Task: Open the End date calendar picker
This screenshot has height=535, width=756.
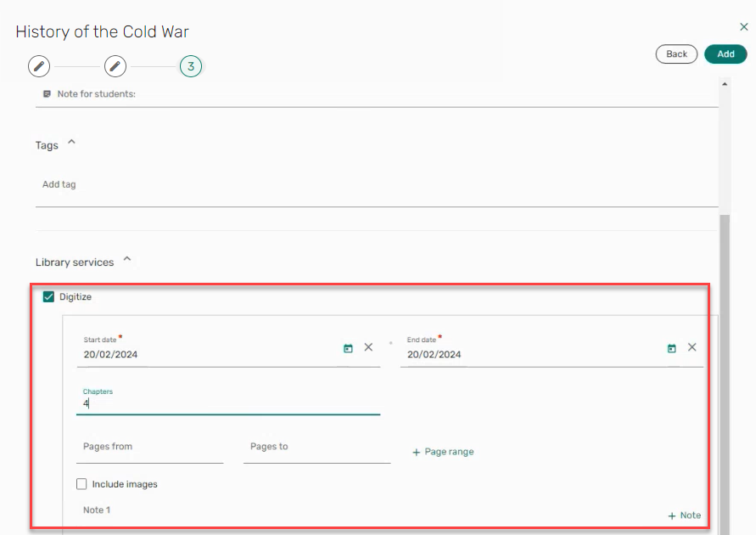Action: (672, 348)
